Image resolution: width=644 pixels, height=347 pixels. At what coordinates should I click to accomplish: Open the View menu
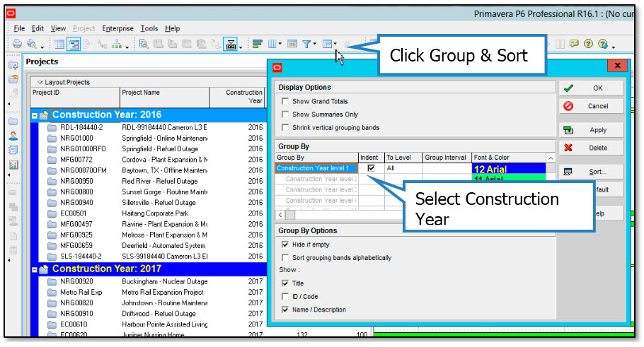[58, 28]
